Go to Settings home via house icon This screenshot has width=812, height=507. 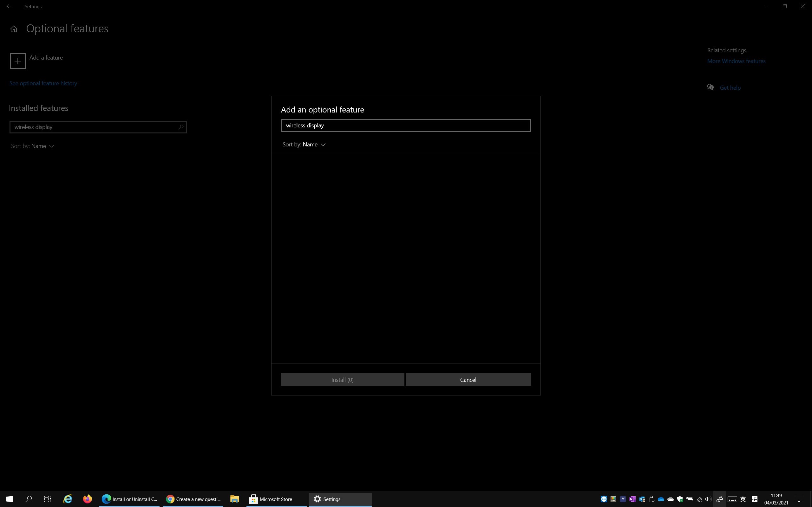(14, 29)
